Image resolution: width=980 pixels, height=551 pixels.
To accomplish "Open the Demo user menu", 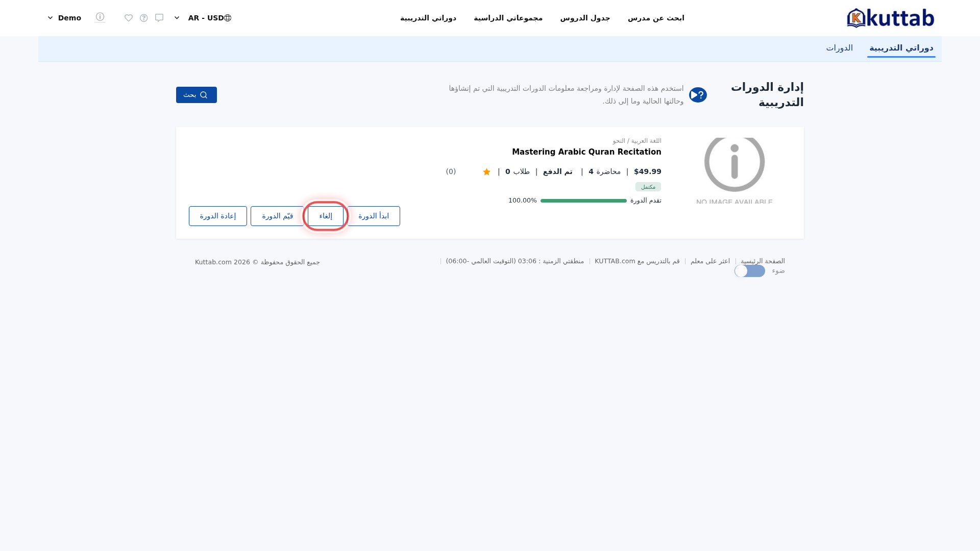I will coord(64,18).
